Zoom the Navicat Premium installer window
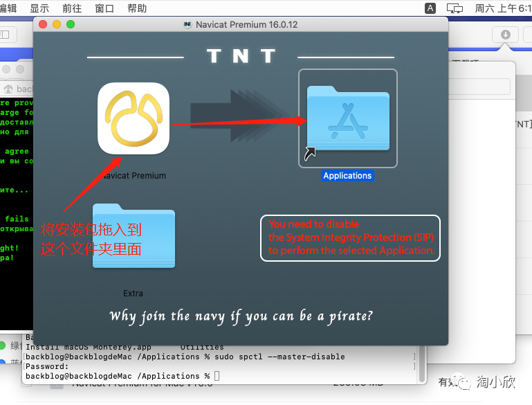 tap(71, 24)
